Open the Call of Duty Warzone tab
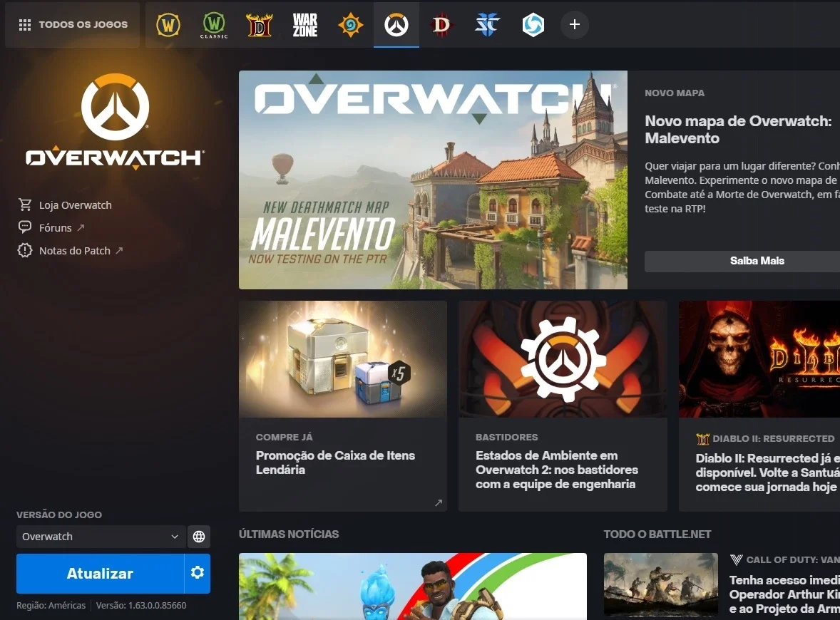The image size is (840, 620). click(304, 25)
